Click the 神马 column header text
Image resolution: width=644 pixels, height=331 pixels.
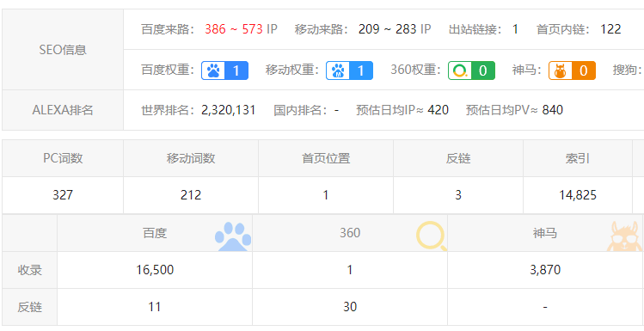pos(545,233)
